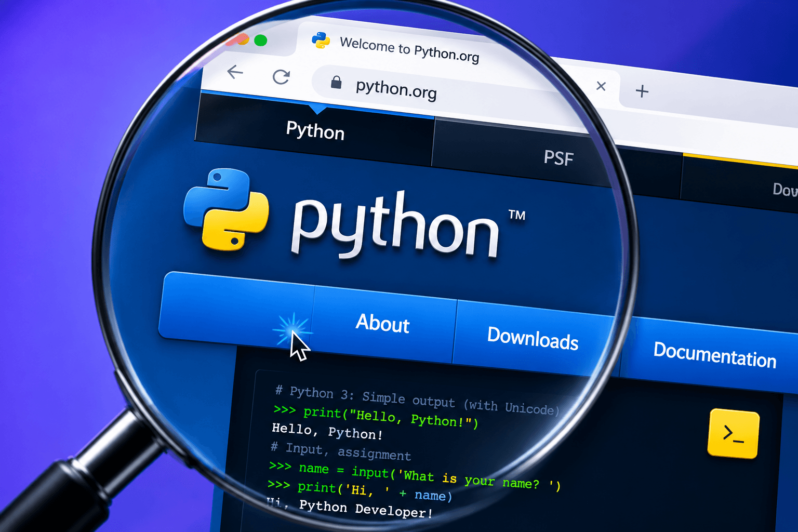Screen dimensions: 798x532
Task: Click the Python snake logo
Action: click(x=226, y=209)
